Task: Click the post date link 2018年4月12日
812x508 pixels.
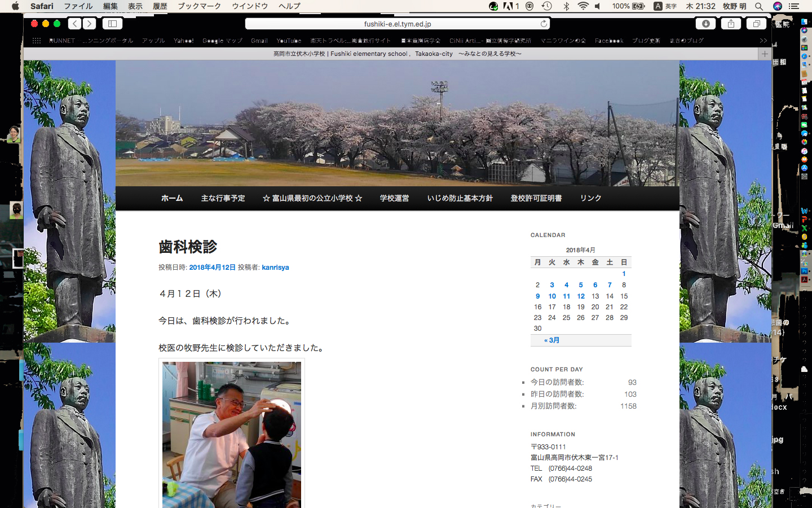Action: pos(212,268)
